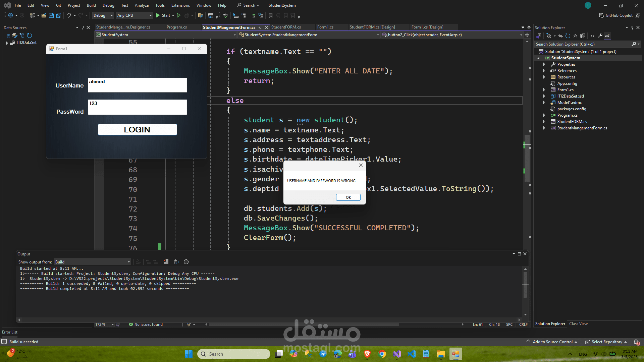This screenshot has height=362, width=644.
Task: Click Collapse All in Solution Explorer toolbar
Action: click(575, 36)
